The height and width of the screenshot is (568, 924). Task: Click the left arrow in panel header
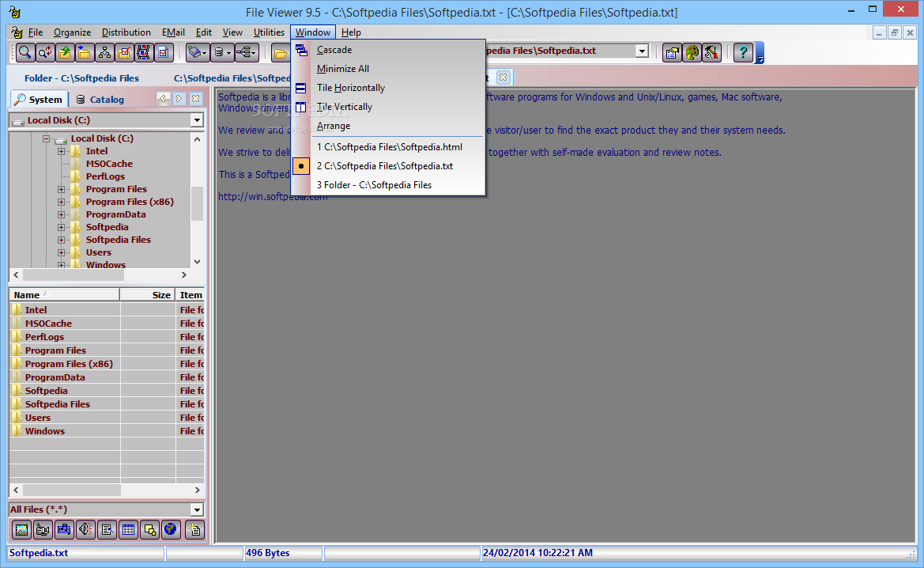[x=163, y=99]
